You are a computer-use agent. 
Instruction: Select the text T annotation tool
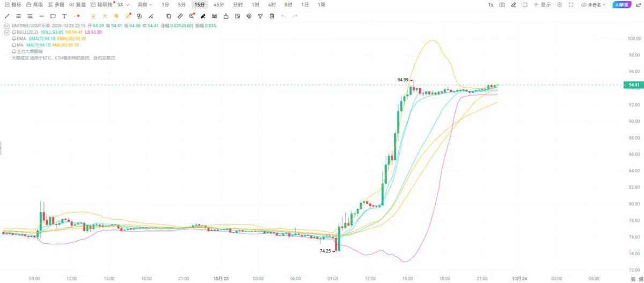[64, 16]
